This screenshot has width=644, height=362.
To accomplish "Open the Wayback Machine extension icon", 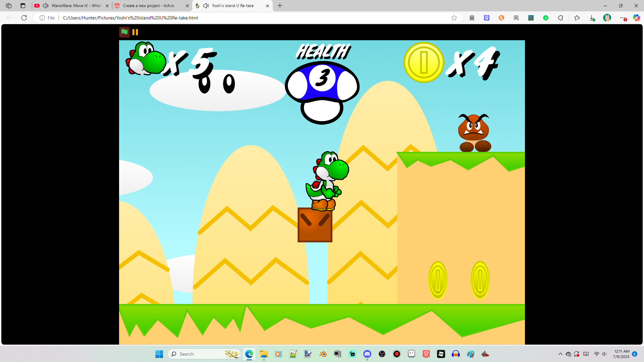I will pyautogui.click(x=472, y=18).
